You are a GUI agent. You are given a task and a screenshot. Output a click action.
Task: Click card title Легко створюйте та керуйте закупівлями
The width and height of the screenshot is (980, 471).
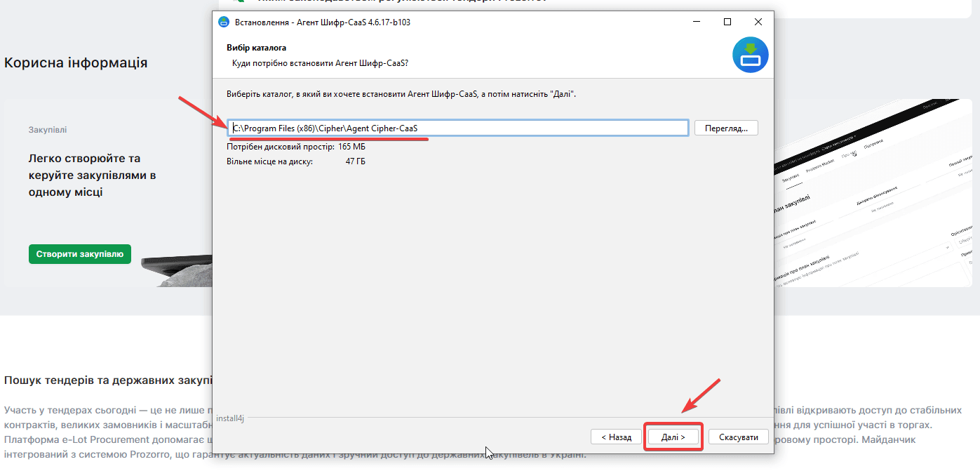click(x=92, y=175)
